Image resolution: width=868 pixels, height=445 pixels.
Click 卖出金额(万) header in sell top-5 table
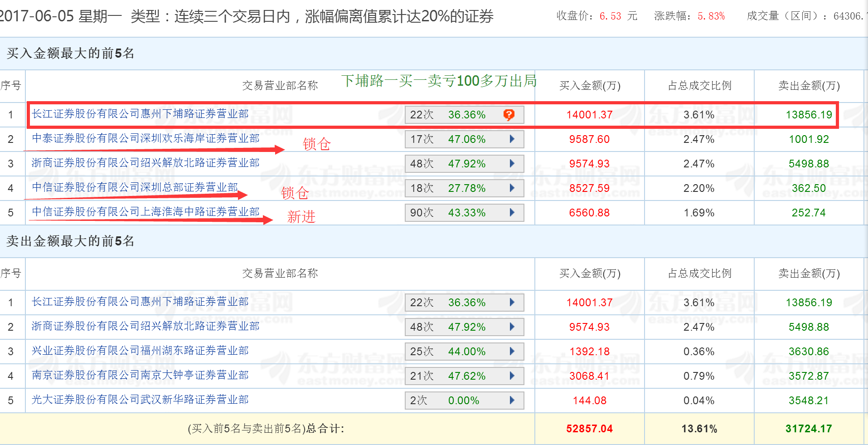[x=809, y=274]
